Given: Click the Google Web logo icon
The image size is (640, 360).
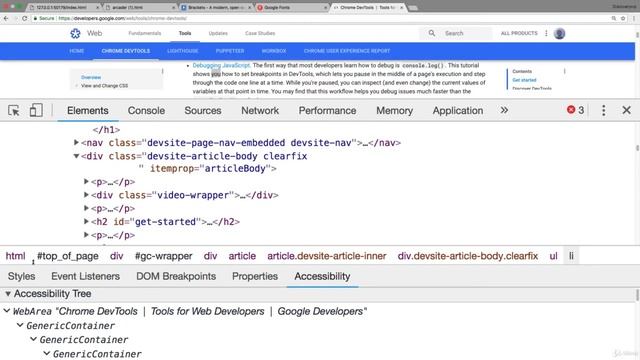Looking at the screenshot, I should tap(75, 33).
